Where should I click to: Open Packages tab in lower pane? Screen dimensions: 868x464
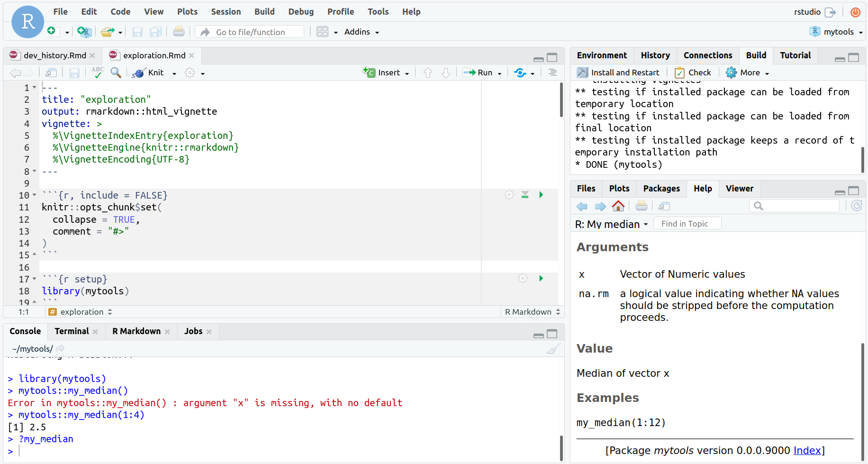(x=661, y=189)
